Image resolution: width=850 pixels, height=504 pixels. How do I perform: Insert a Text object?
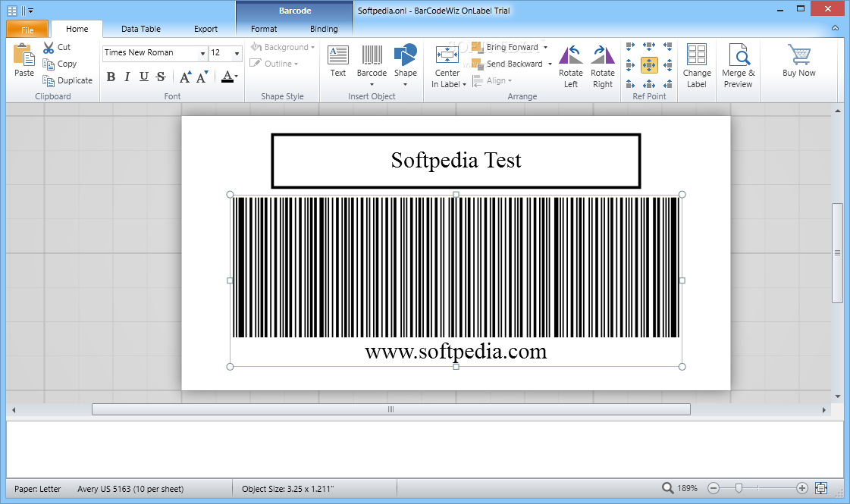click(337, 61)
